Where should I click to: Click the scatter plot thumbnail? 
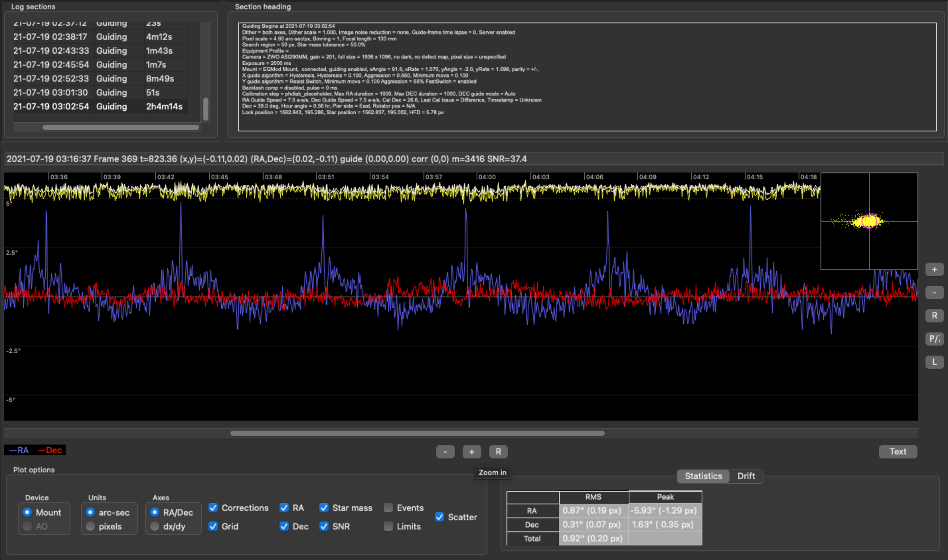869,221
